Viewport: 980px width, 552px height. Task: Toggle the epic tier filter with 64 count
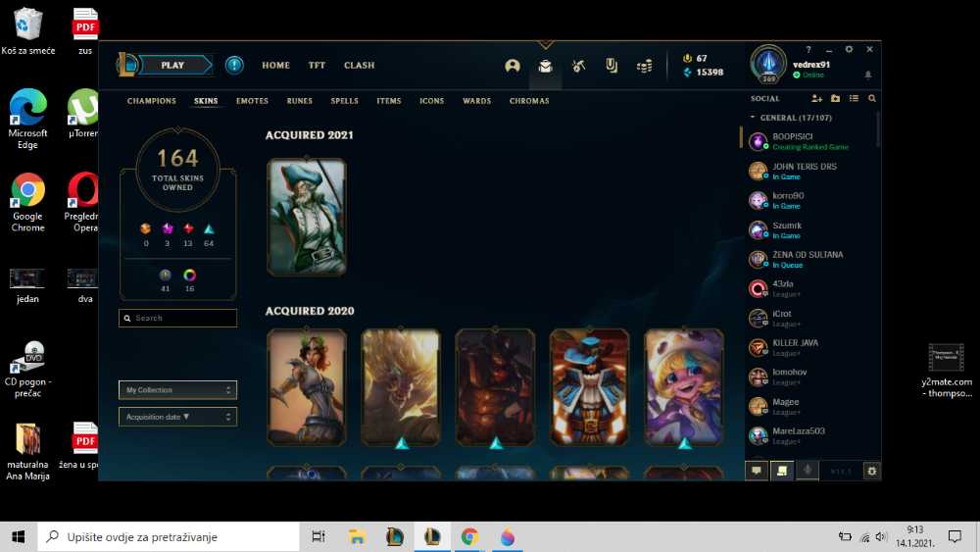pos(209,228)
